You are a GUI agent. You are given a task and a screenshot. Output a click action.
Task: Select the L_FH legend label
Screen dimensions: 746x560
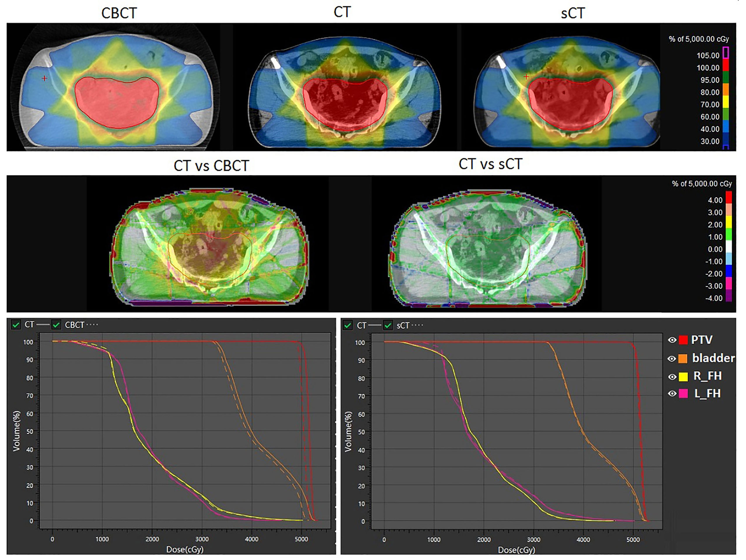(x=708, y=394)
